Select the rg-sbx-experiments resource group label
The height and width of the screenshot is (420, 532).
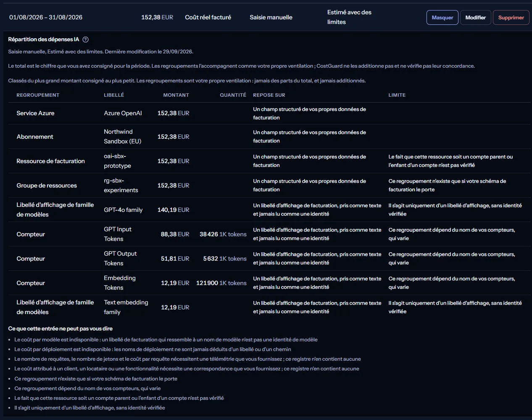click(121, 185)
